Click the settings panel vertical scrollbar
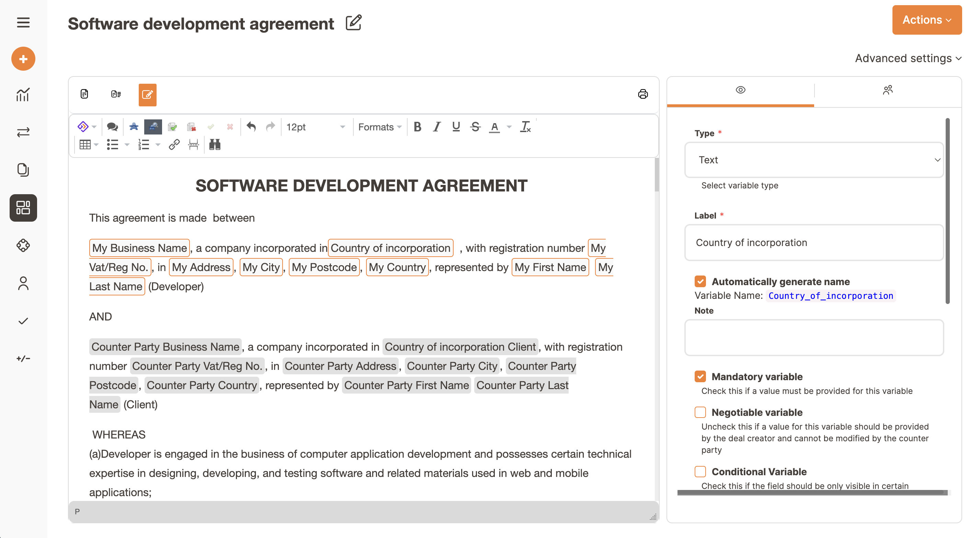The width and height of the screenshot is (980, 538). pyautogui.click(x=947, y=211)
